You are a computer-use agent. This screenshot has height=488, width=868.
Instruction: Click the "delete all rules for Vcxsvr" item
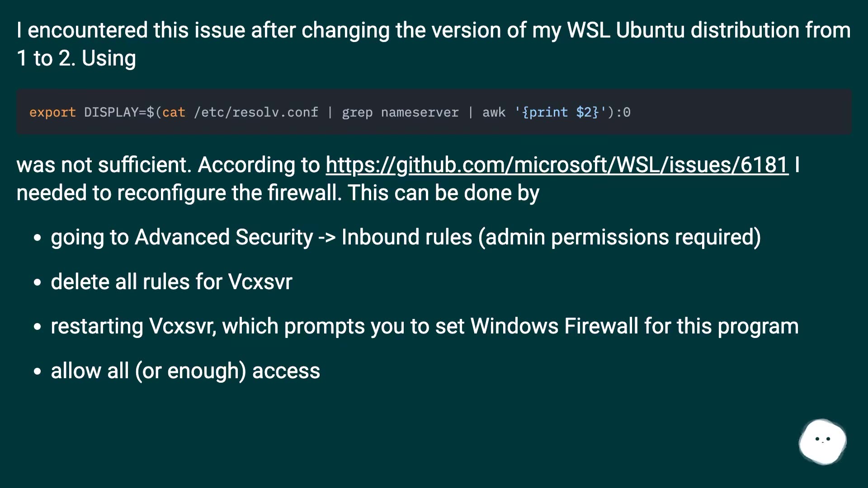(171, 282)
